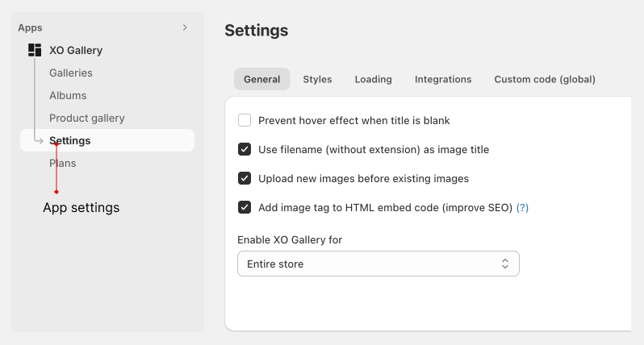Go to Albums in the sidebar
Screen dimensions: 644x345
click(68, 96)
